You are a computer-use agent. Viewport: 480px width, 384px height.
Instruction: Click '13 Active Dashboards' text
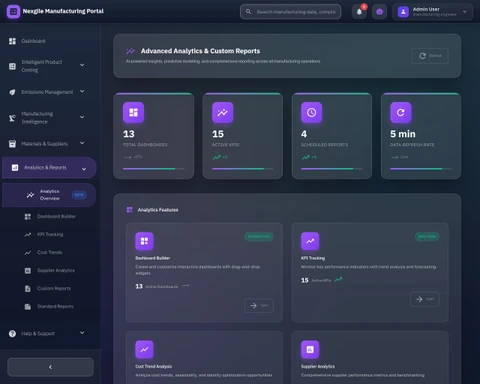coord(157,286)
